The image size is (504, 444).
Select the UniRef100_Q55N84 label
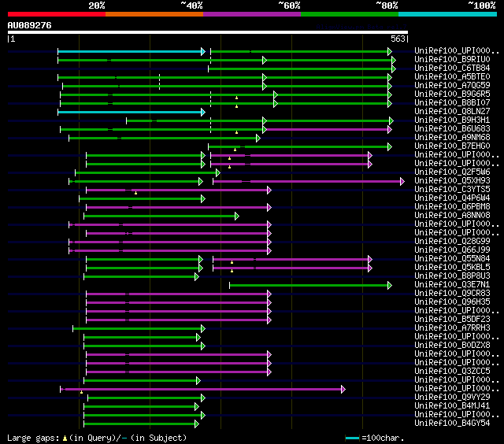click(x=452, y=259)
